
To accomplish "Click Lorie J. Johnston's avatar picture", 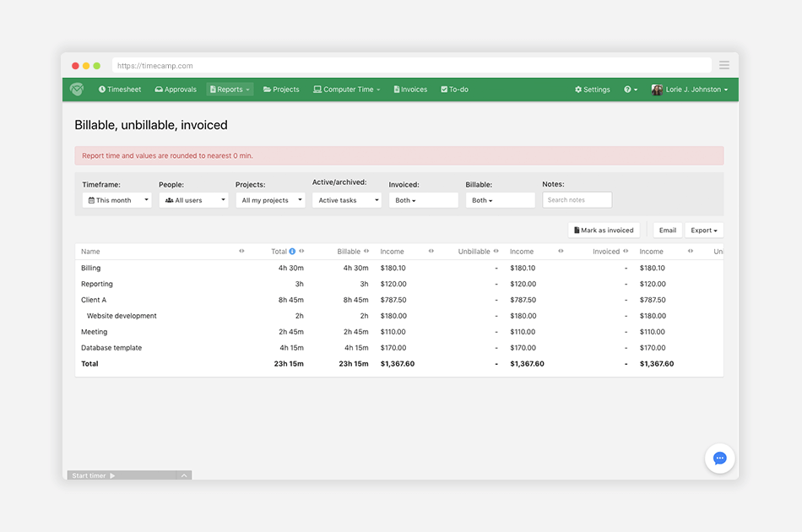I will click(657, 90).
